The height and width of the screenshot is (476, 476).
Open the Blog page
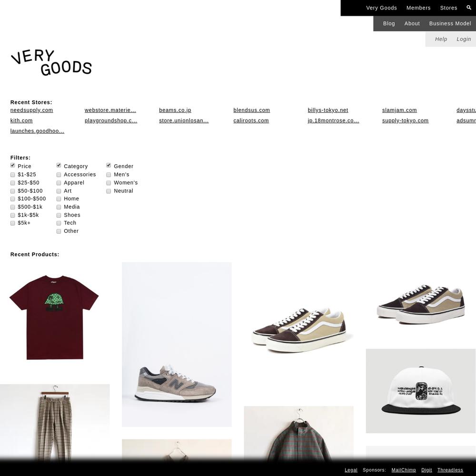click(389, 23)
